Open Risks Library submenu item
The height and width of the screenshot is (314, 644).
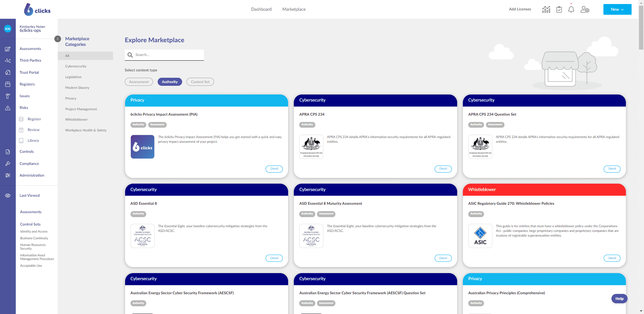click(33, 141)
